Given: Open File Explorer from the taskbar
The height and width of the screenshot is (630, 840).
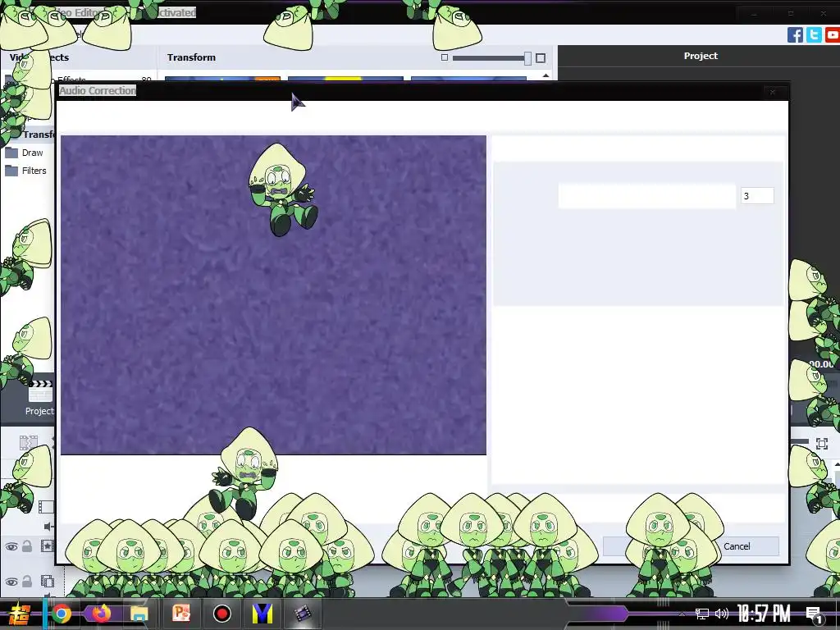Looking at the screenshot, I should 139,614.
